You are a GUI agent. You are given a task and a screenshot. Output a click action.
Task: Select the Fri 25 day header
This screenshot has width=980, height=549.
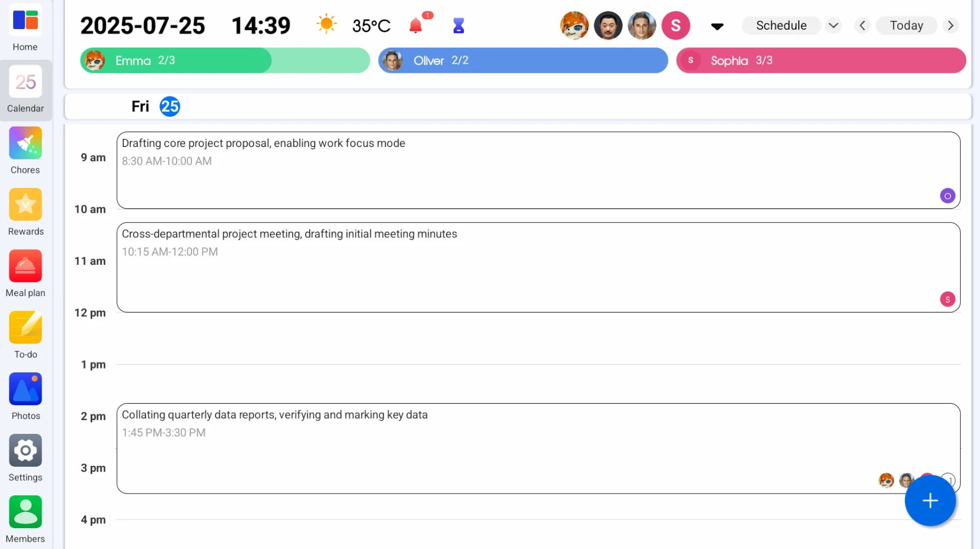[x=156, y=106]
